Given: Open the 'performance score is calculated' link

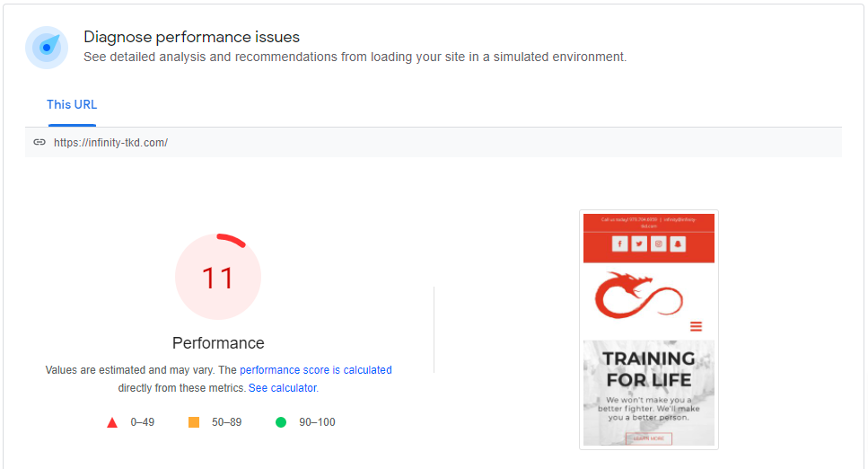Looking at the screenshot, I should point(316,370).
